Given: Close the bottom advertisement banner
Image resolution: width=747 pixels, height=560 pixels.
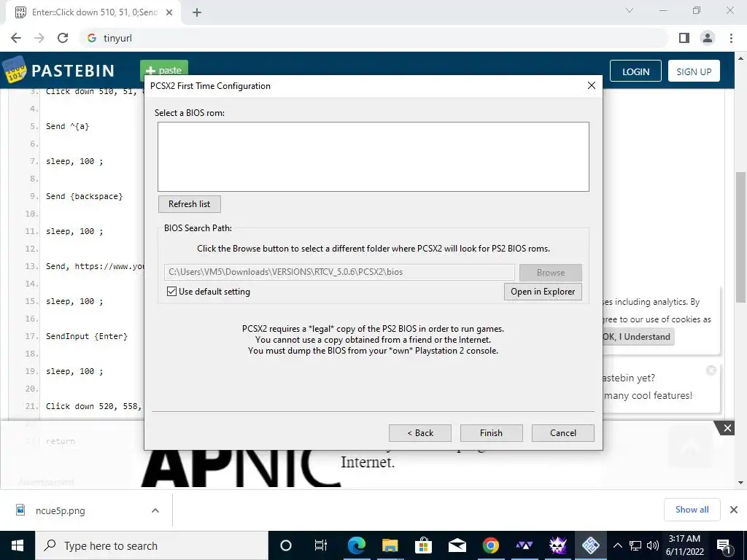Looking at the screenshot, I should tap(727, 428).
